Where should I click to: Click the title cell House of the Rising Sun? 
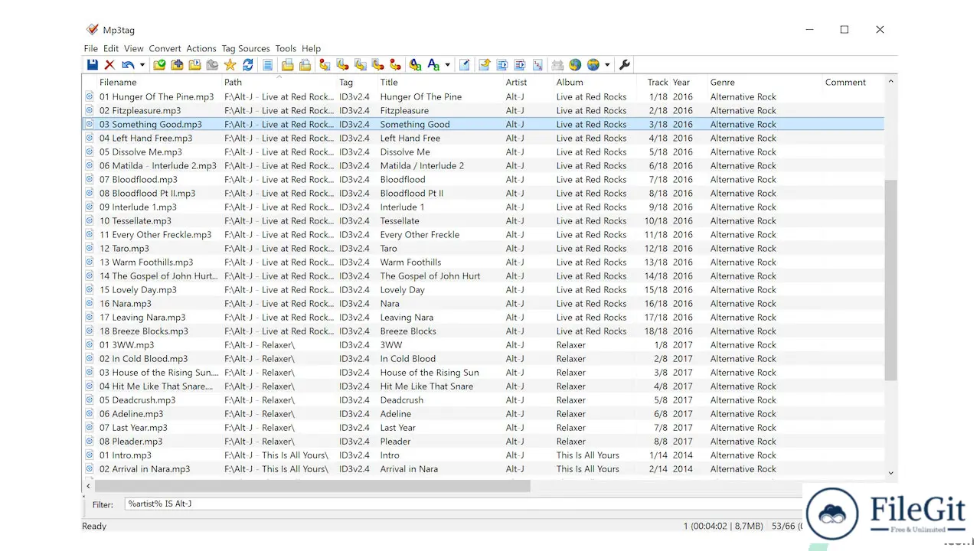430,373
